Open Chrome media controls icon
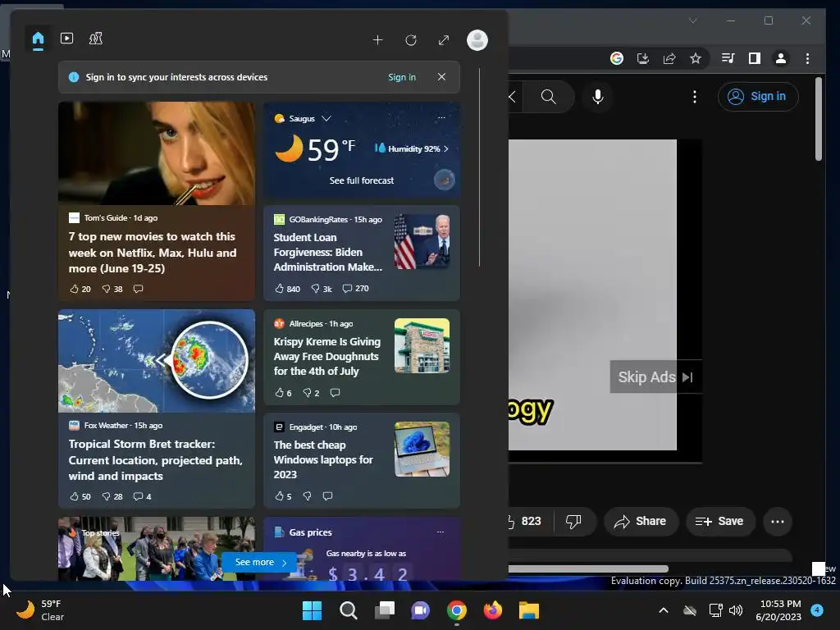Viewport: 840px width, 630px height. point(728,58)
